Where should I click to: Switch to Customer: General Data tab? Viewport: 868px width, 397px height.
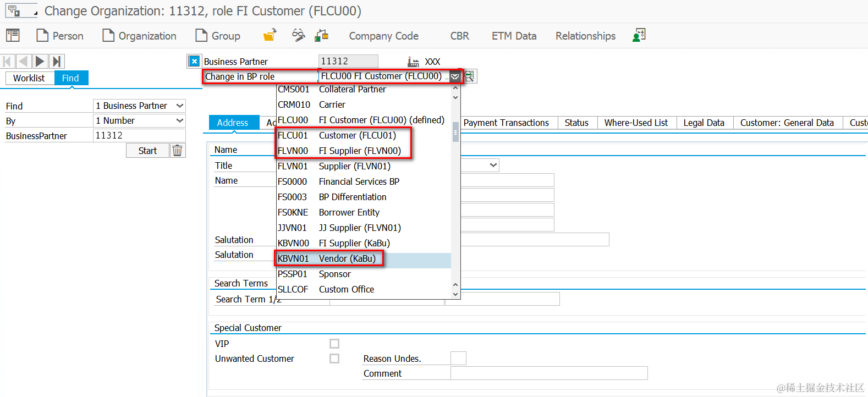(x=787, y=123)
